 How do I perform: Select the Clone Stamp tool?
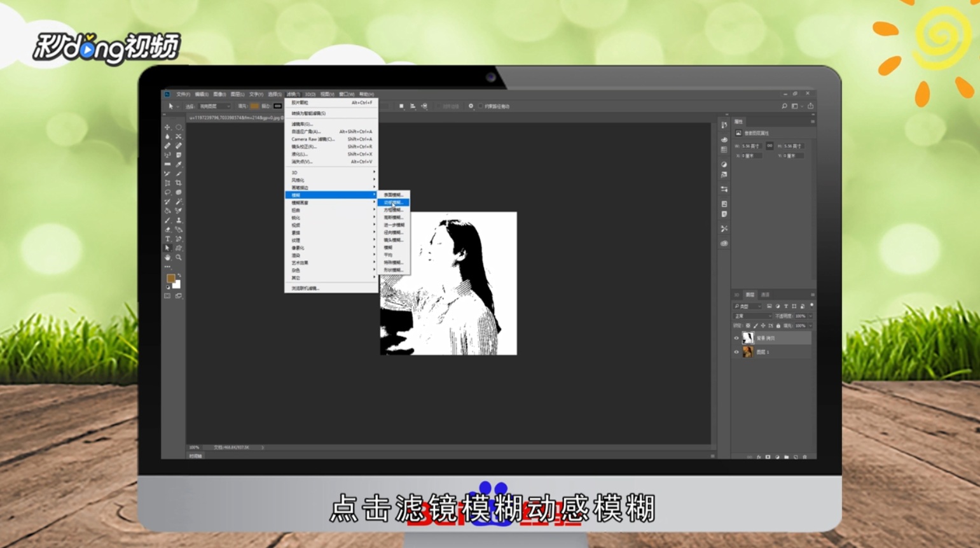[x=179, y=220]
